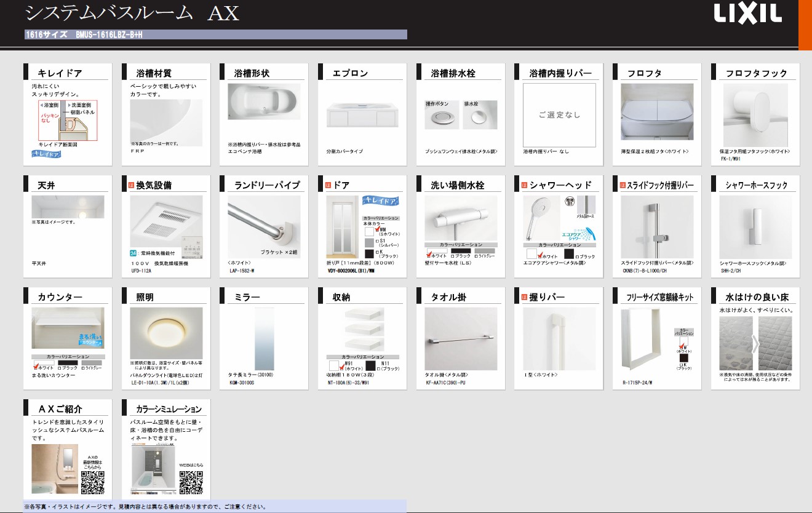The height and width of the screenshot is (513, 812).
Task: Click the model number SHH-2/CH
Action: pos(733,270)
